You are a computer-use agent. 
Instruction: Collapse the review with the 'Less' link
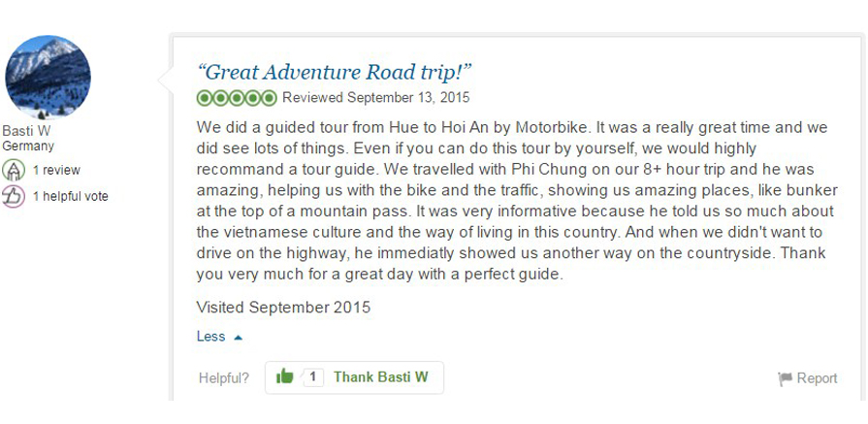(x=210, y=337)
